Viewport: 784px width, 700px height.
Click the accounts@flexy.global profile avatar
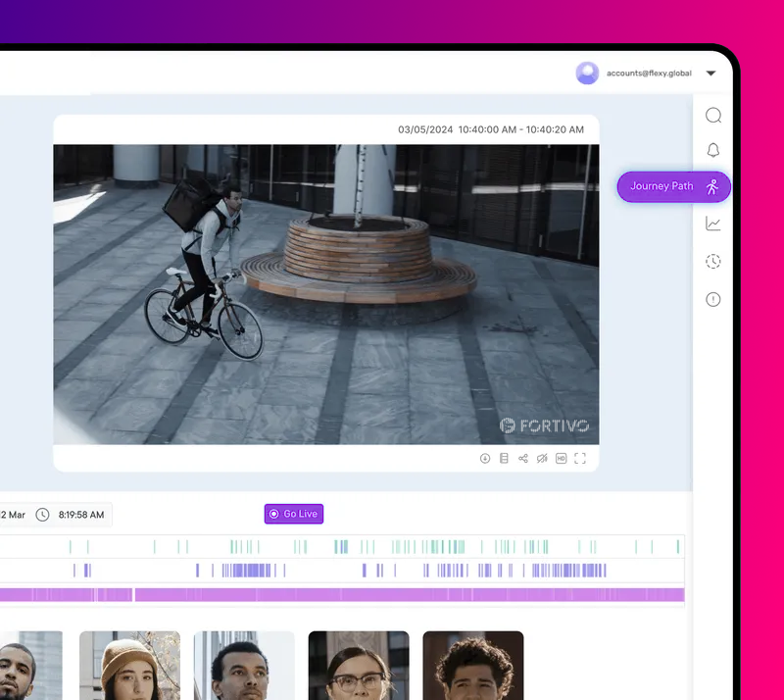[x=587, y=73]
